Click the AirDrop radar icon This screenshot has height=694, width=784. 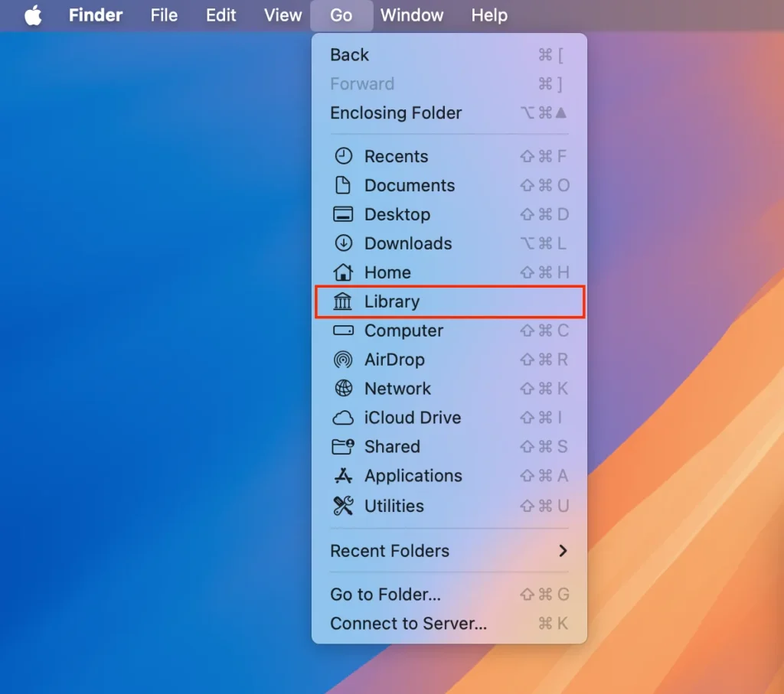click(343, 359)
